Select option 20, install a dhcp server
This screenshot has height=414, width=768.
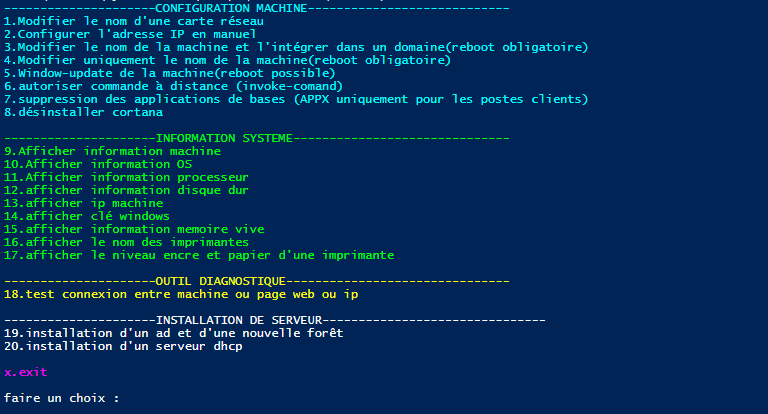123,346
